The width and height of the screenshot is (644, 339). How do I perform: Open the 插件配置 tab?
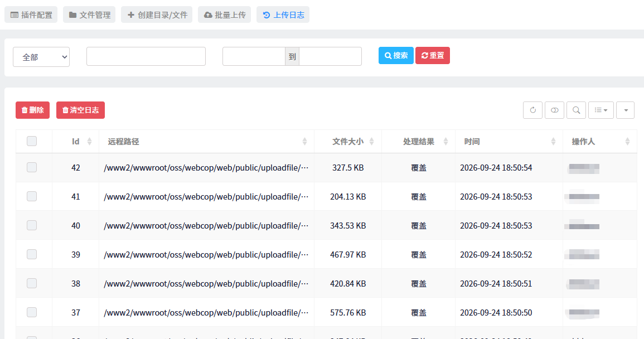[x=31, y=15]
